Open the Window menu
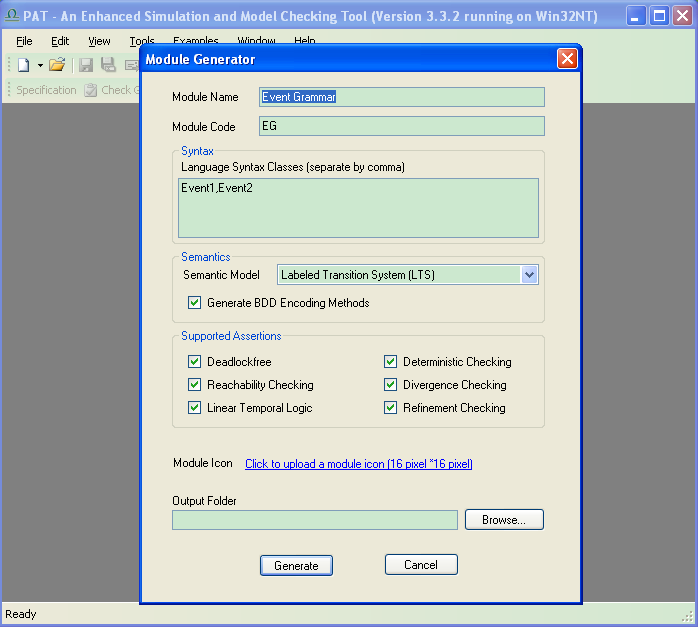The image size is (698, 627). point(256,40)
